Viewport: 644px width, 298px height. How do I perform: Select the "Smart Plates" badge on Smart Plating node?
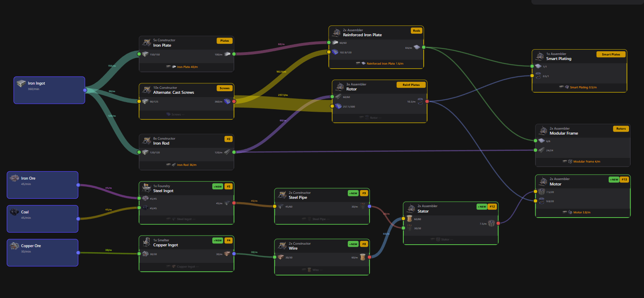click(x=611, y=54)
